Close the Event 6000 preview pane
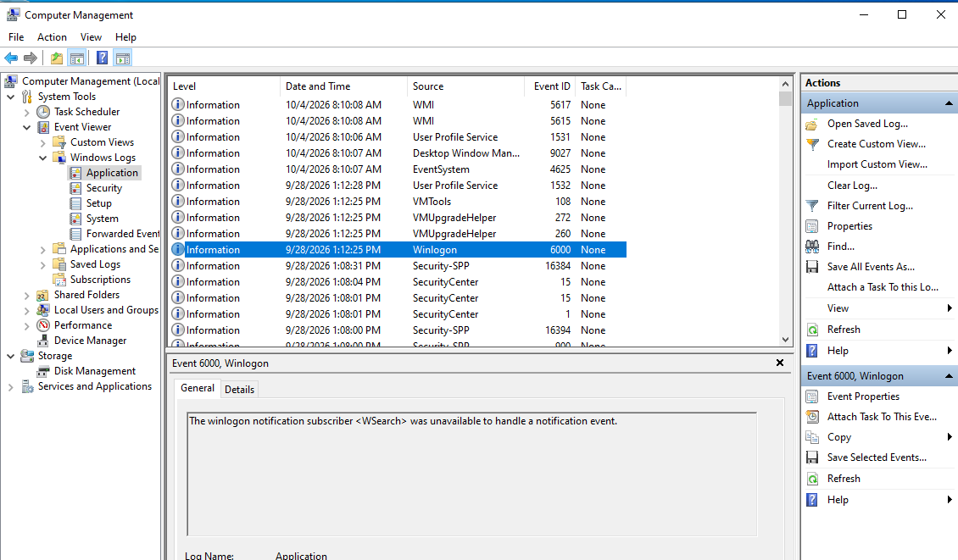 [780, 363]
